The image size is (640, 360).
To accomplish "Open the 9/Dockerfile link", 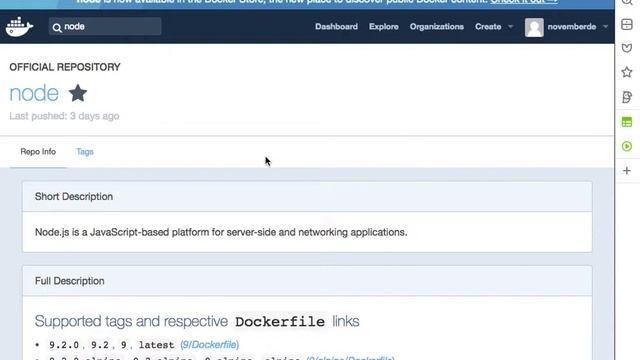I will [210, 344].
